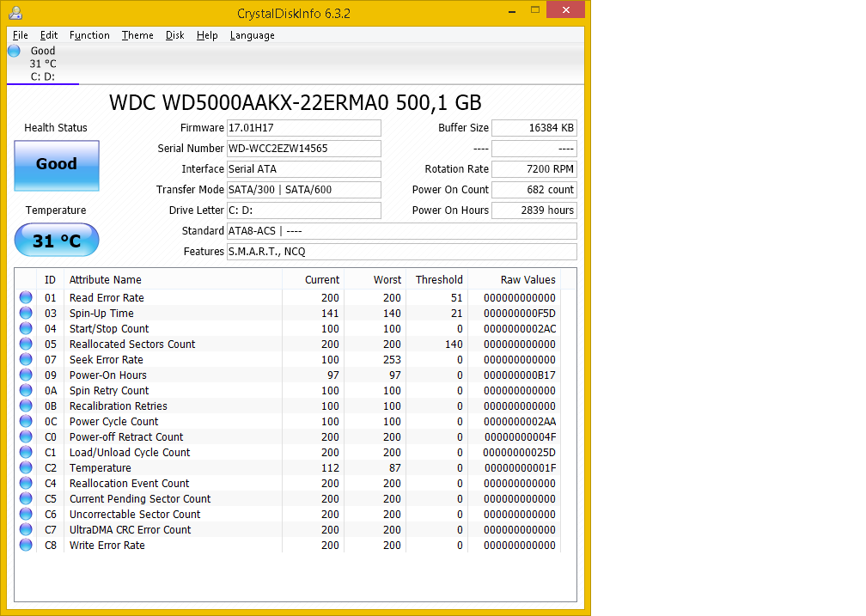Click status orb for Current Pending Sector Count
The height and width of the screenshot is (616, 866).
26,498
